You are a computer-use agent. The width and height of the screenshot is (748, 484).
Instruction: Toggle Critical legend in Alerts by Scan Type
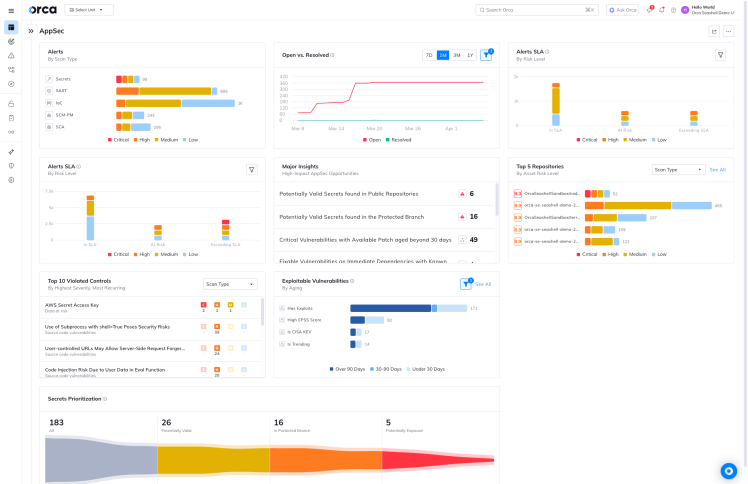(118, 140)
